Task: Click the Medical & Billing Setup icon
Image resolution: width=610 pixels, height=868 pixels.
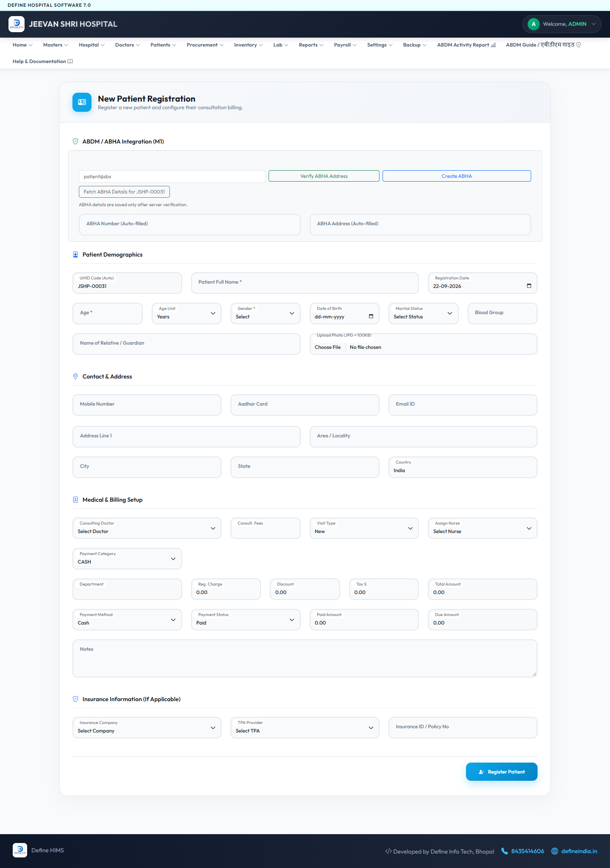Action: tap(75, 500)
